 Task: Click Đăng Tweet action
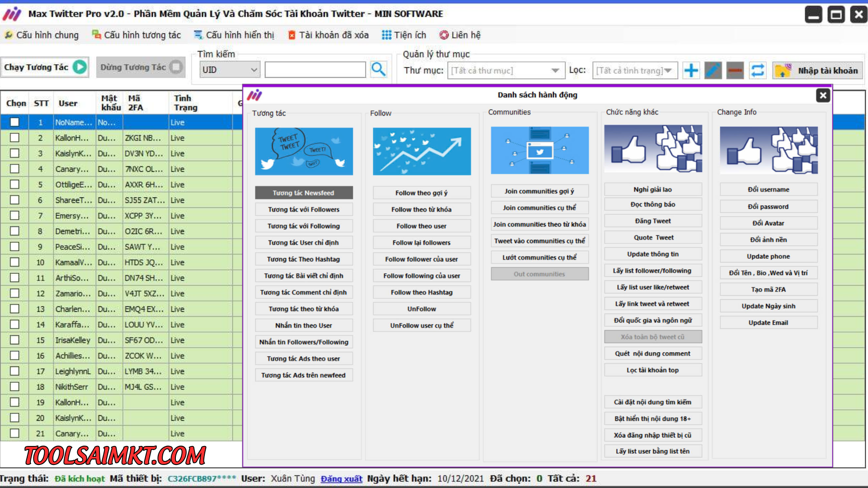click(653, 221)
